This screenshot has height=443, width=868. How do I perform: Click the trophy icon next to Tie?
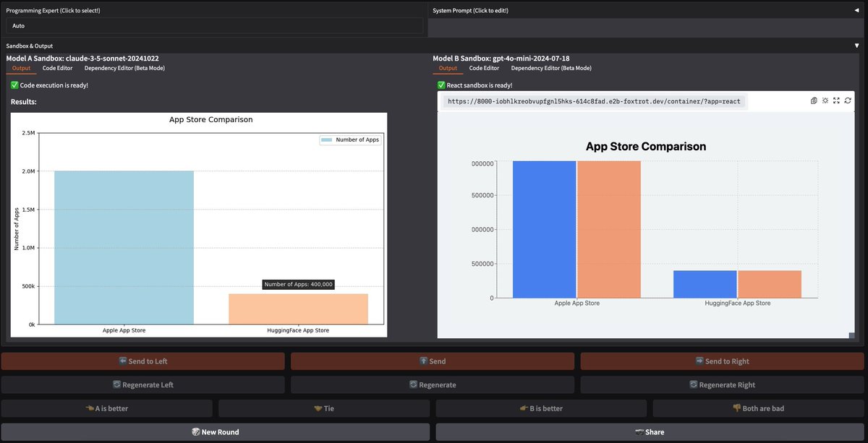(318, 408)
